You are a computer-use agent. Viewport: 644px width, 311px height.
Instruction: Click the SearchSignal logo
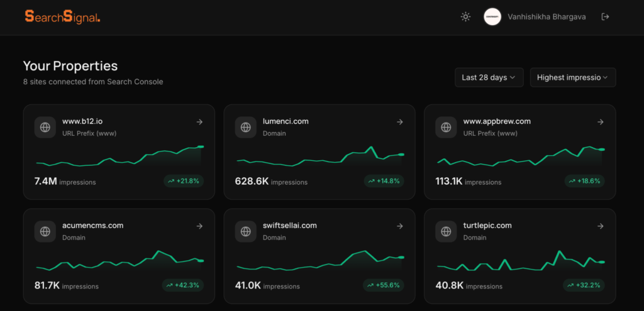[x=62, y=17]
